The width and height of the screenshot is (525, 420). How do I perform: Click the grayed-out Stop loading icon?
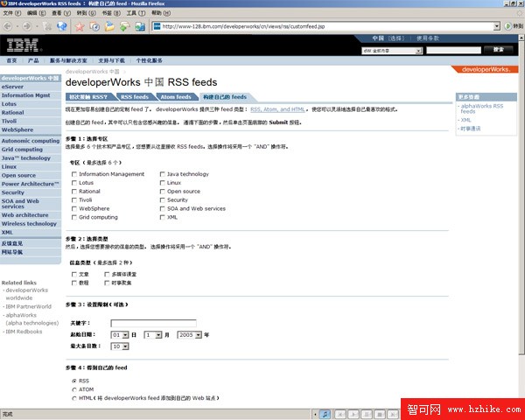[47, 26]
